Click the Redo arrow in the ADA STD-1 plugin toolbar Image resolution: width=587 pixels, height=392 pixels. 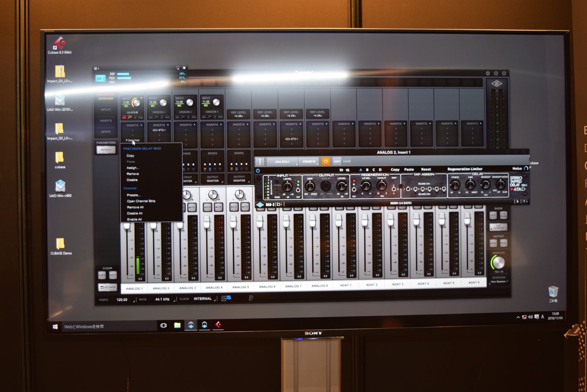[x=348, y=170]
